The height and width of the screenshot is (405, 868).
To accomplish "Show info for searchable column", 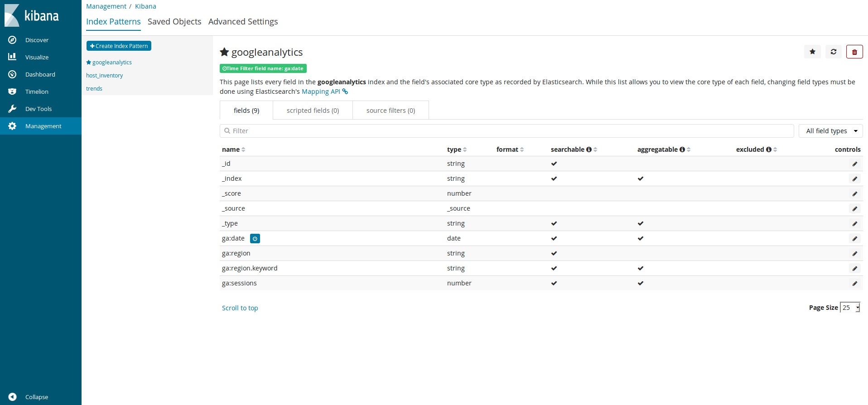I will [589, 149].
